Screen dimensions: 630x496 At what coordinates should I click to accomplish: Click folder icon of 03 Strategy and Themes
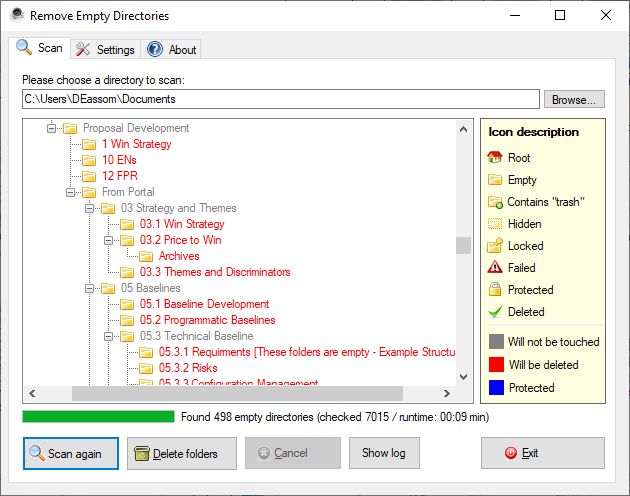pos(108,208)
